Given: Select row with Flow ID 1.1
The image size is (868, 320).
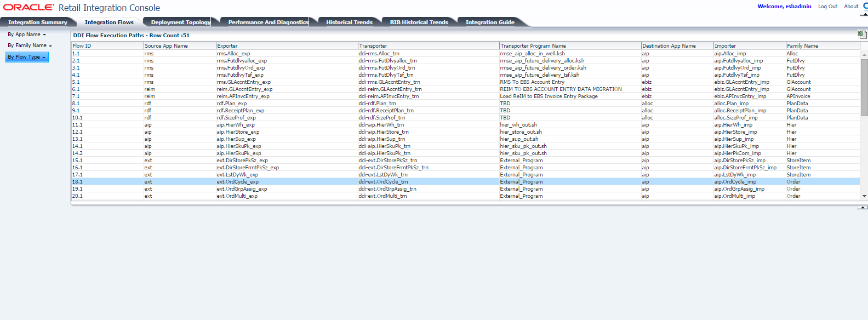Looking at the screenshot, I should pyautogui.click(x=465, y=54).
